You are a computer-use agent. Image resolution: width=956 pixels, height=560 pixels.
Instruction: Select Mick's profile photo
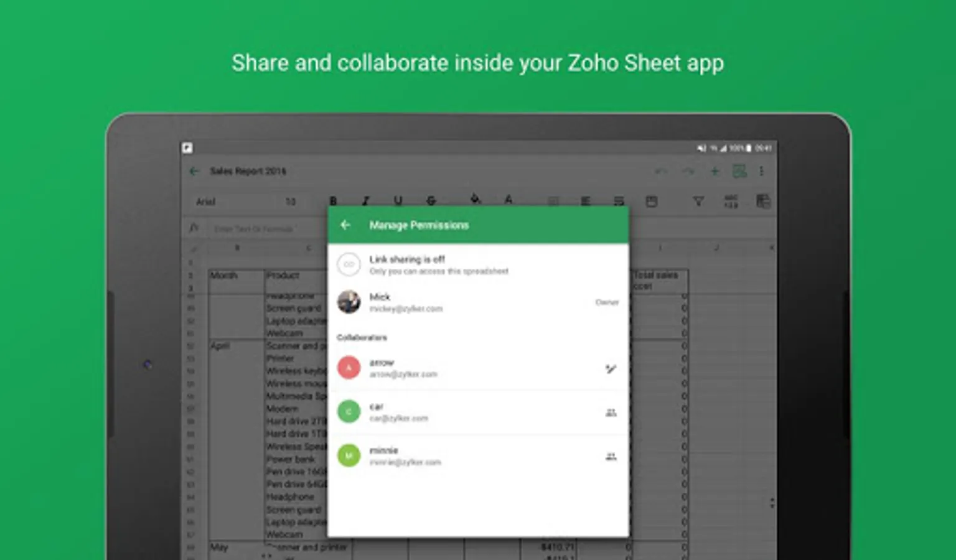tap(349, 302)
